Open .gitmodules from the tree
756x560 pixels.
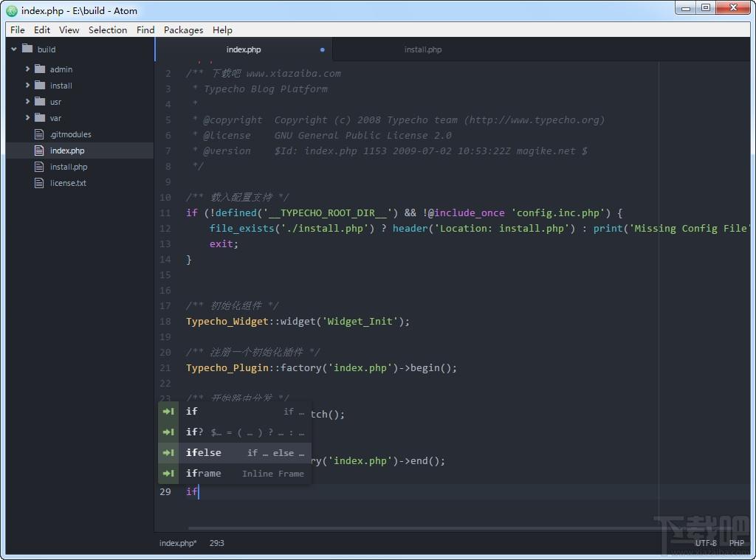pos(70,134)
